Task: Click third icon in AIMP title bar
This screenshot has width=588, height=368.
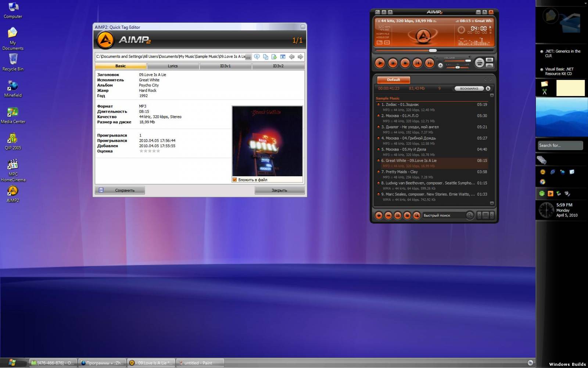Action: pyautogui.click(x=390, y=12)
